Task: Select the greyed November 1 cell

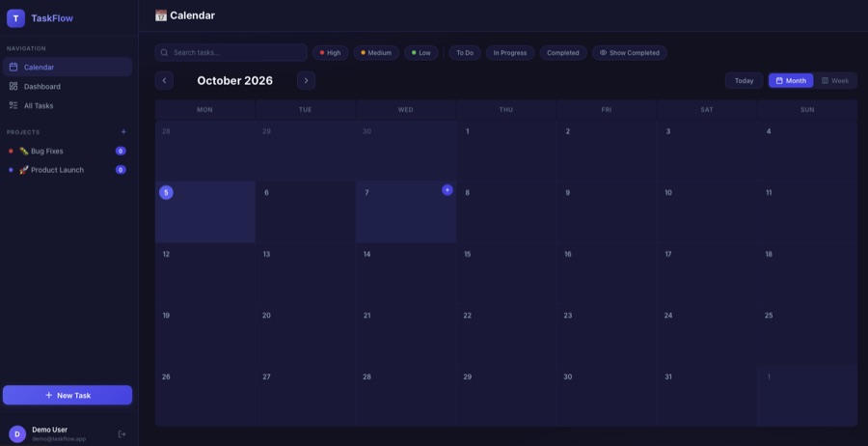Action: 807,396
